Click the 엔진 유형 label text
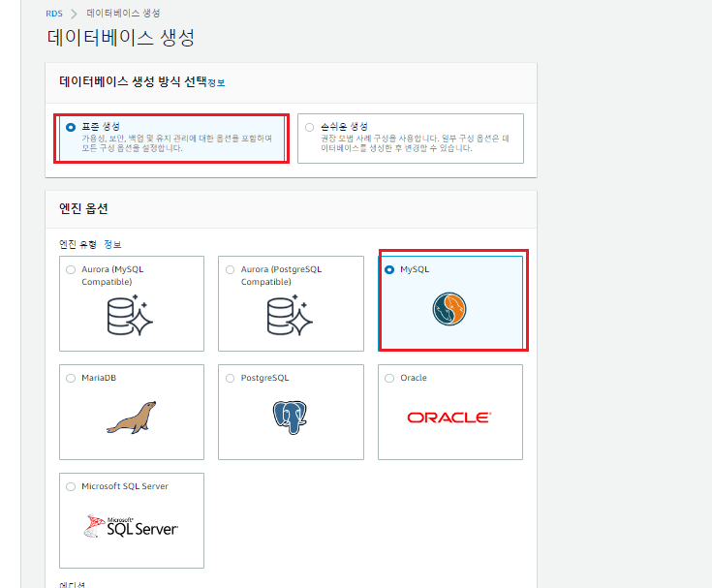The image size is (712, 588). click(x=77, y=244)
